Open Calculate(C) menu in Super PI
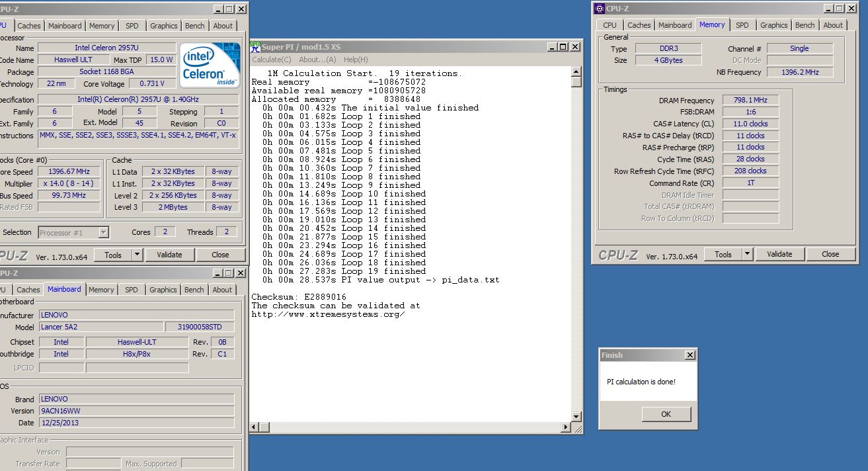The image size is (868, 471). (x=271, y=60)
